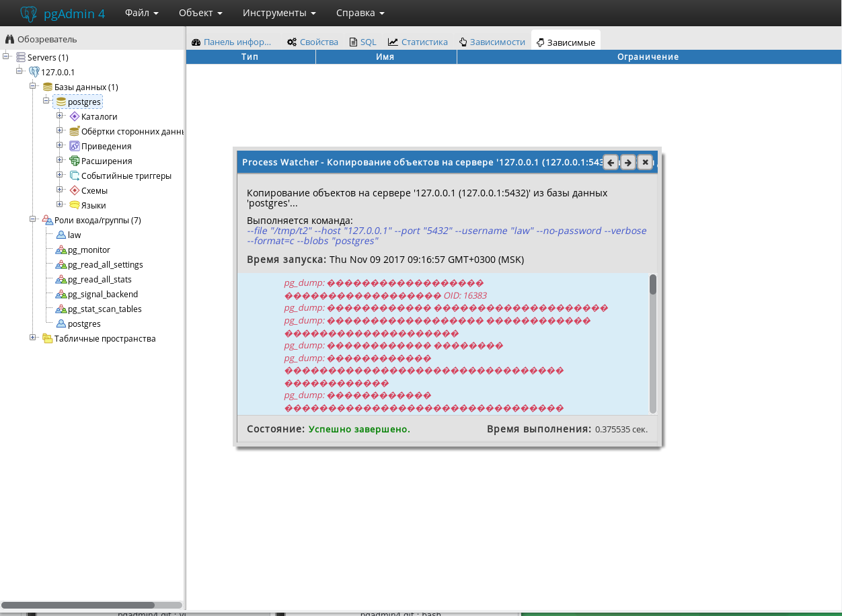This screenshot has height=616, width=842.
Task: Switch to the SQL tab
Action: (x=363, y=42)
